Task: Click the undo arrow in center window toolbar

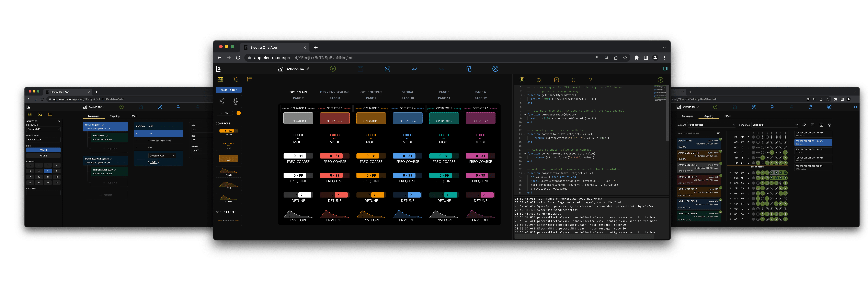Action: pyautogui.click(x=414, y=69)
